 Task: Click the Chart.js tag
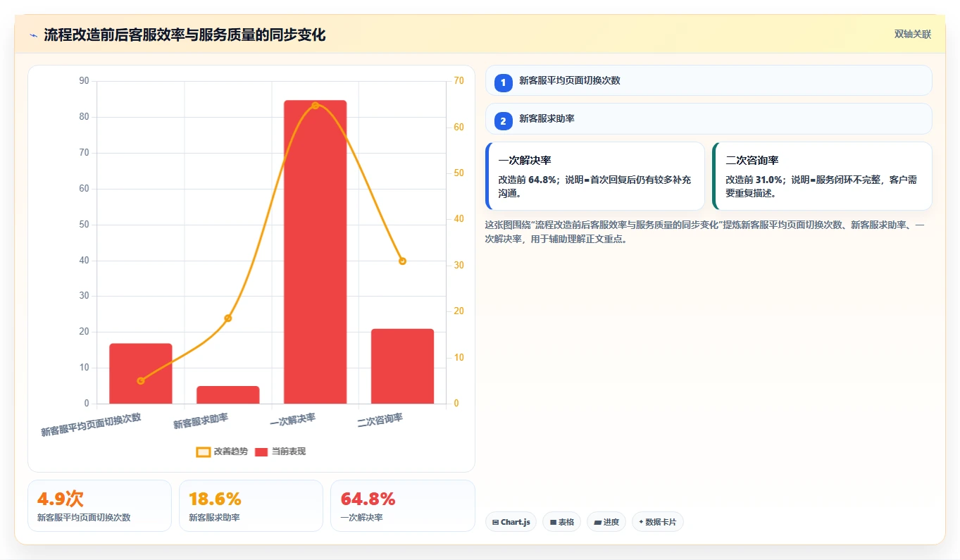[511, 522]
